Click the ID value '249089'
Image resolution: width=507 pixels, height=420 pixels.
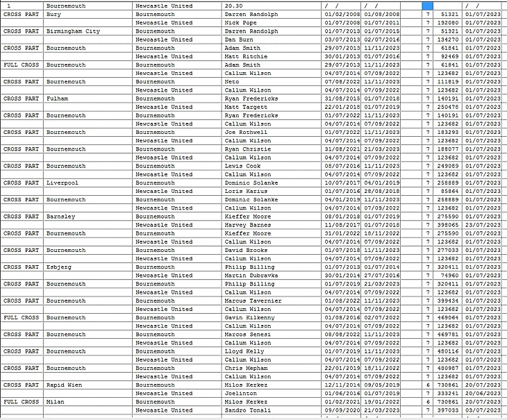coord(448,166)
